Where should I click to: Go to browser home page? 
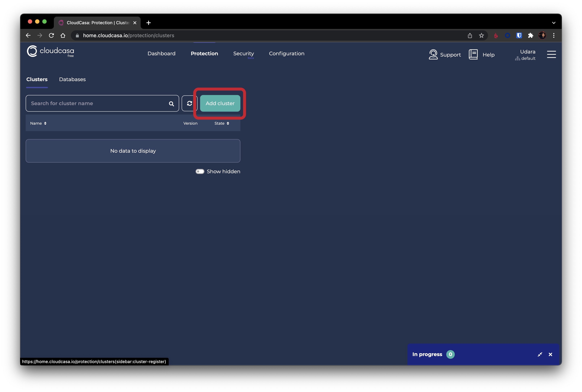pos(63,36)
